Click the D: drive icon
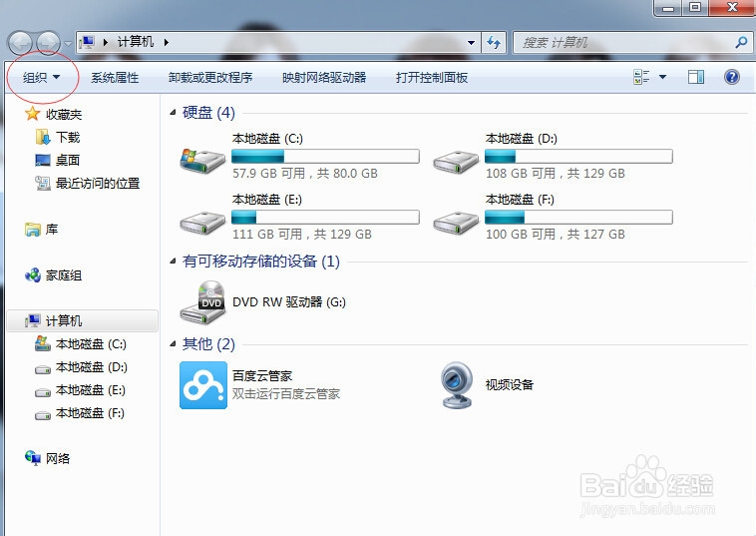756x536 pixels. tap(456, 162)
